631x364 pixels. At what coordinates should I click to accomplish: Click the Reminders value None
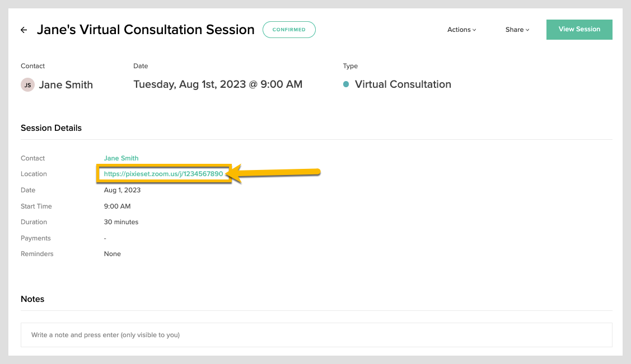(112, 254)
